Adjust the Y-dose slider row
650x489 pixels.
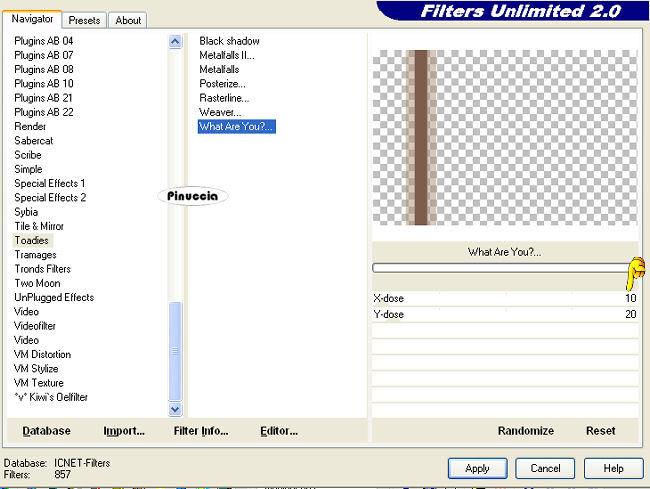coord(505,315)
